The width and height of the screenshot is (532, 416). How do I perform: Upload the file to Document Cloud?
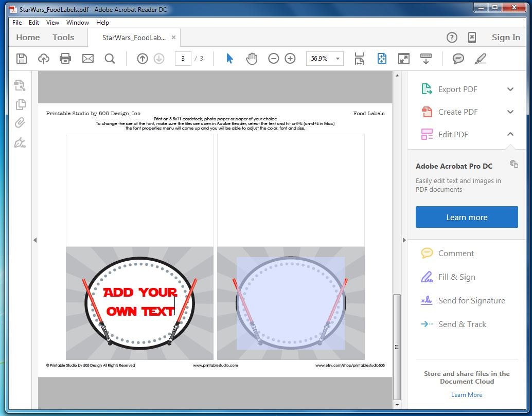coord(43,59)
